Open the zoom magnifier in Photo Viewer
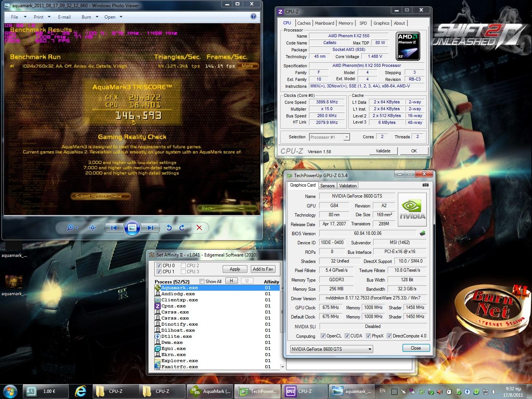532x399 pixels. (70, 228)
